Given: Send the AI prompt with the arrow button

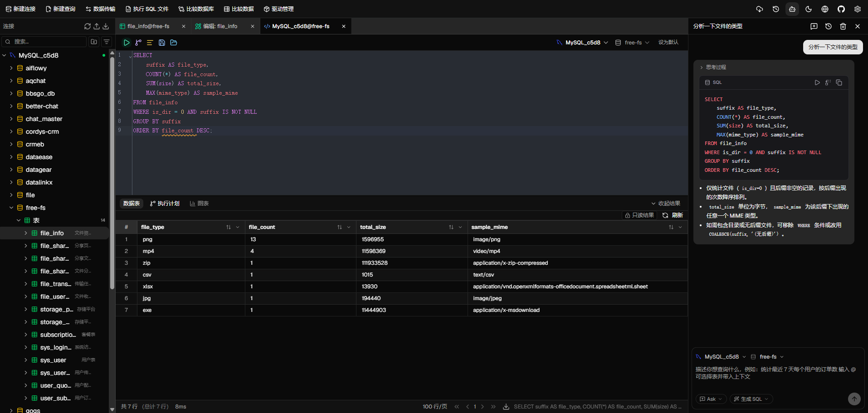Looking at the screenshot, I should click(854, 399).
